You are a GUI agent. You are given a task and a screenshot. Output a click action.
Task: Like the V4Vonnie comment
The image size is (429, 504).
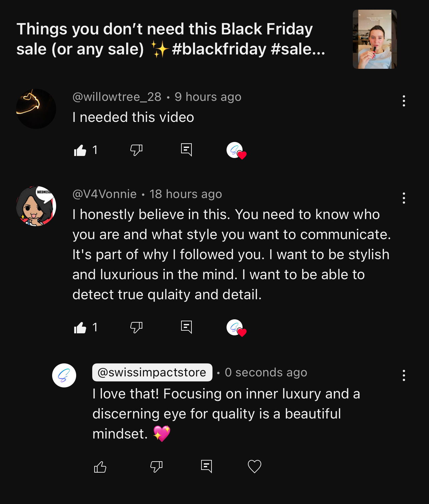click(80, 328)
